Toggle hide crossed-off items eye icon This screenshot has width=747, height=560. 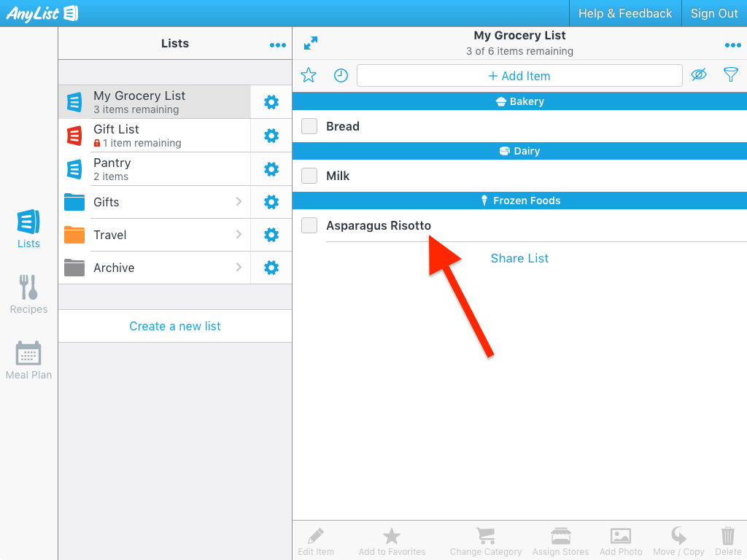pyautogui.click(x=699, y=74)
